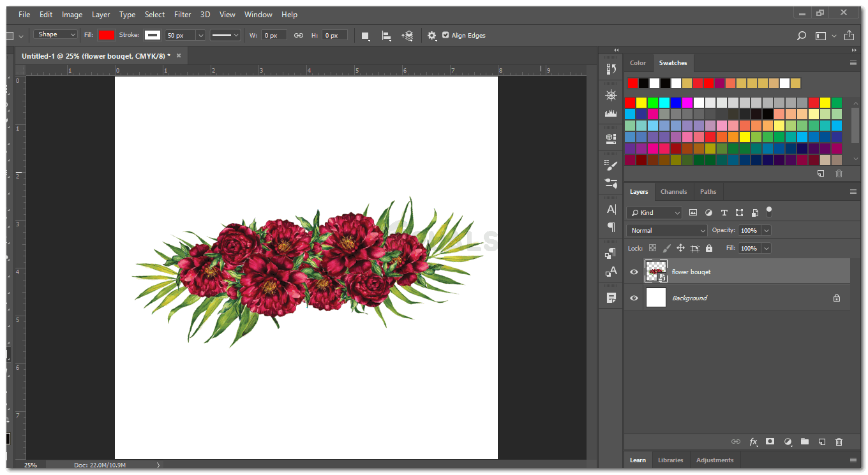Create a new group folder icon
This screenshot has height=475, width=868.
tap(805, 441)
